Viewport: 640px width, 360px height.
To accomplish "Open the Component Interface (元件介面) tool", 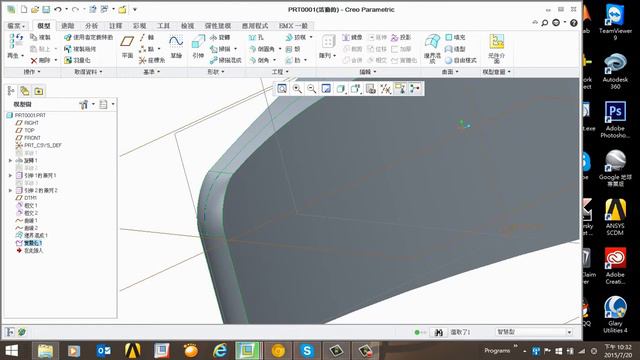I will pyautogui.click(x=497, y=49).
